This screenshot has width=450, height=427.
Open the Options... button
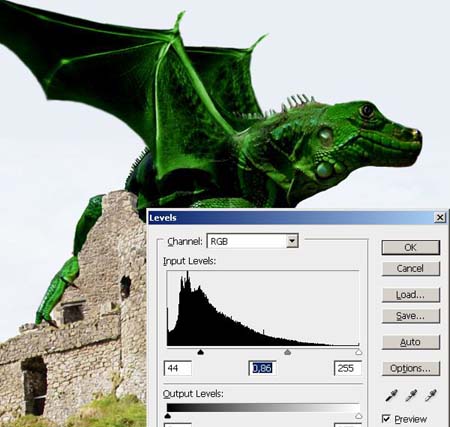click(411, 369)
